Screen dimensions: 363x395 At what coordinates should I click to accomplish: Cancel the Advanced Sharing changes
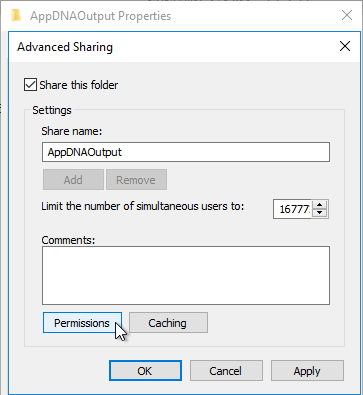click(226, 370)
